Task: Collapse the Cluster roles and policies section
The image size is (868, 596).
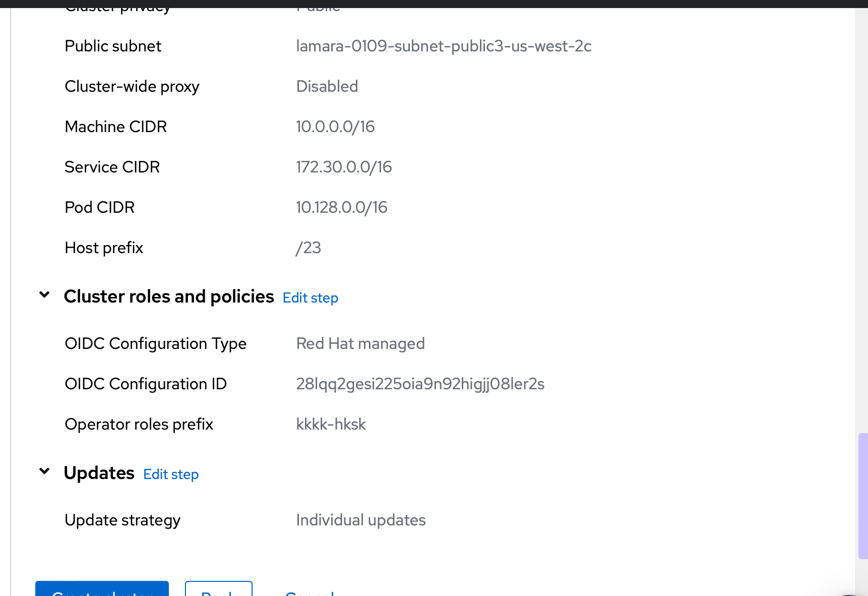Action: [44, 295]
